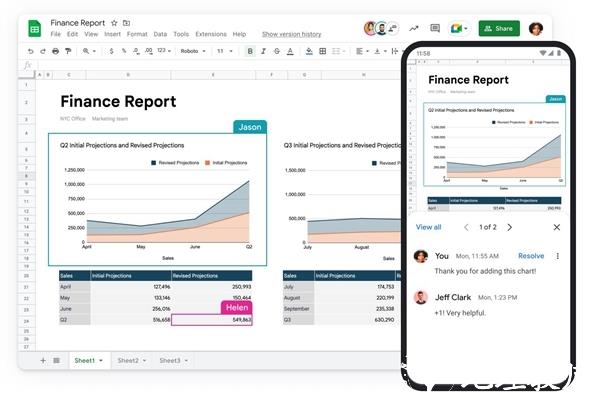
Task: Click the additional collaborators icon
Action: tap(393, 28)
